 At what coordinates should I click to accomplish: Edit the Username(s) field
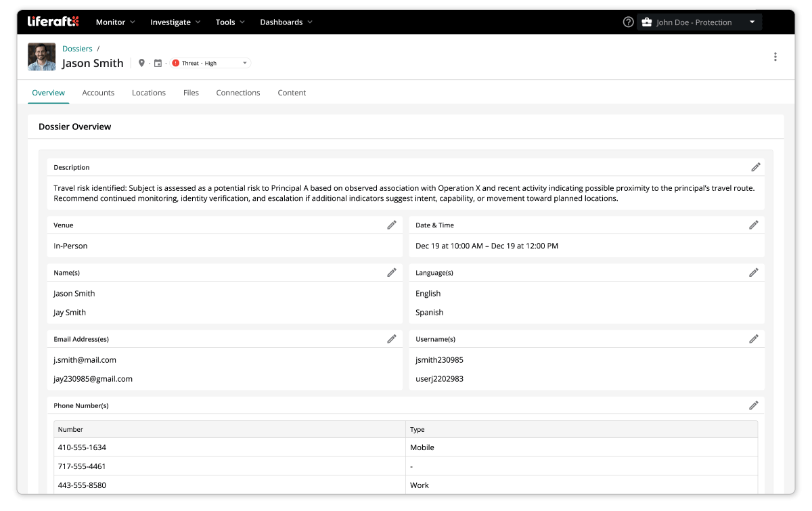click(x=753, y=338)
